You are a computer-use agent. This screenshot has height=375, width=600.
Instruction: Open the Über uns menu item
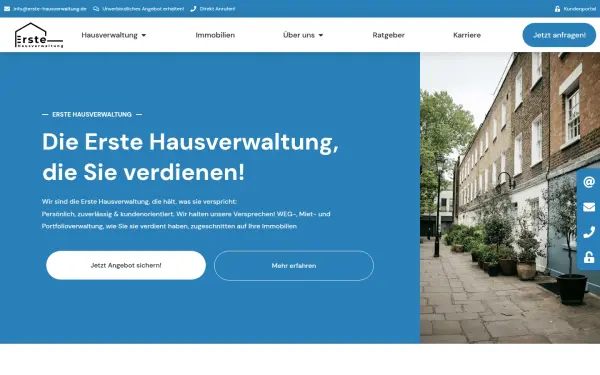[299, 35]
